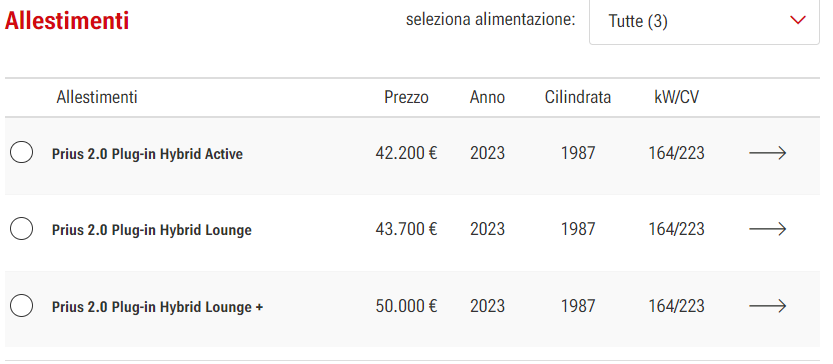The image size is (833, 364).
Task: Click Prius 2.0 Plug-in Hybrid Active name
Action: (x=147, y=155)
